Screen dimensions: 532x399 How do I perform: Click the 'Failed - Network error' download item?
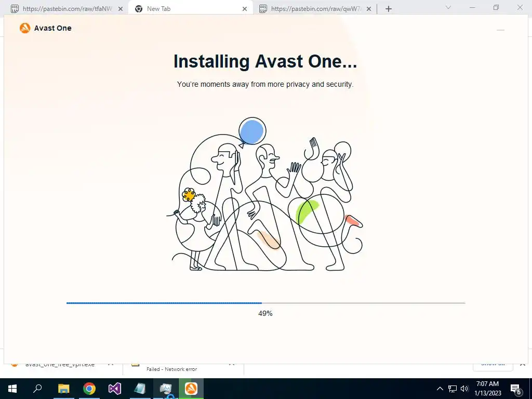pyautogui.click(x=183, y=368)
